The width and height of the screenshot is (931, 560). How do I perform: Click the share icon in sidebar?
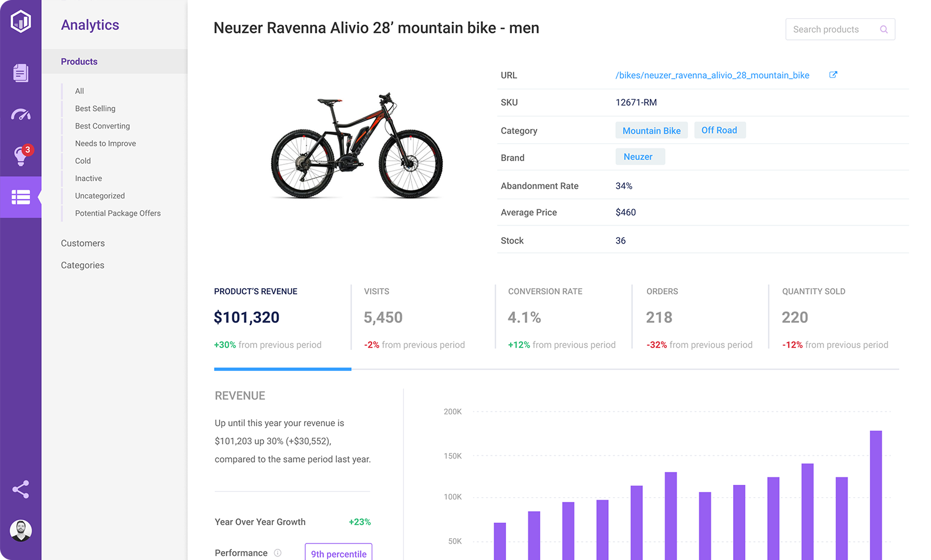[21, 490]
